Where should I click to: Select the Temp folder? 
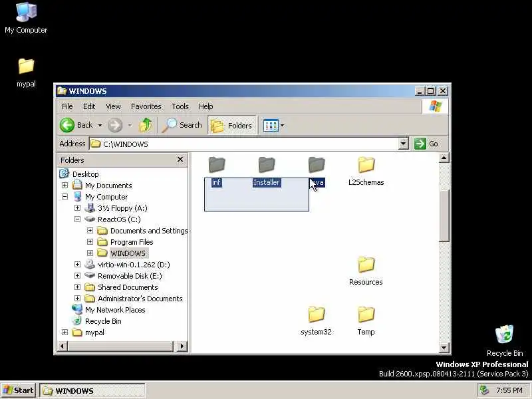pos(366,321)
